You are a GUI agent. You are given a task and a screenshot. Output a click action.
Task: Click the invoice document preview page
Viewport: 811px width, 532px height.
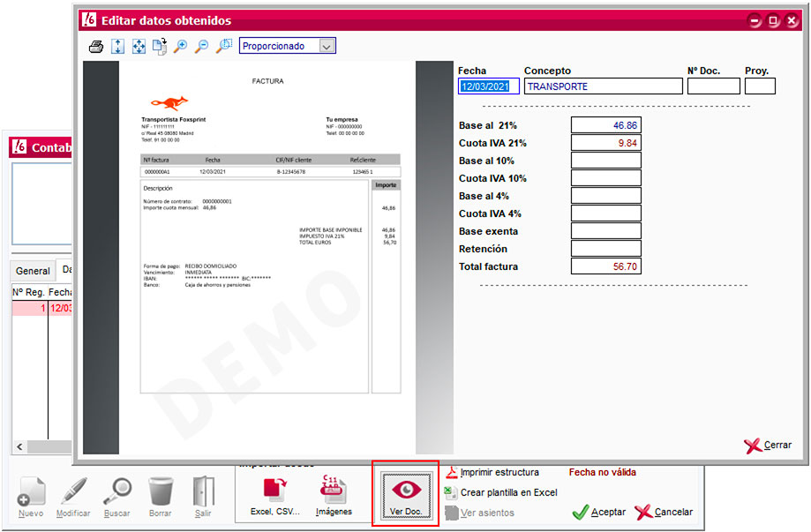267,258
